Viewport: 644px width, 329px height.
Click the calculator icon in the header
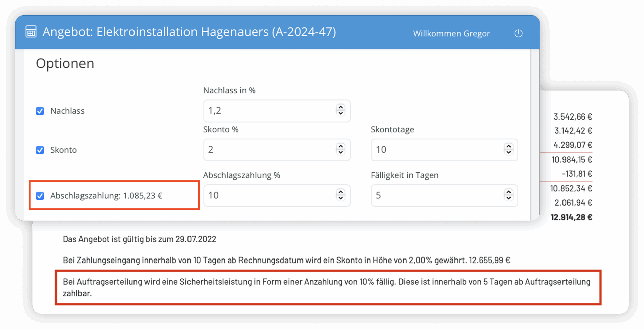pyautogui.click(x=31, y=32)
